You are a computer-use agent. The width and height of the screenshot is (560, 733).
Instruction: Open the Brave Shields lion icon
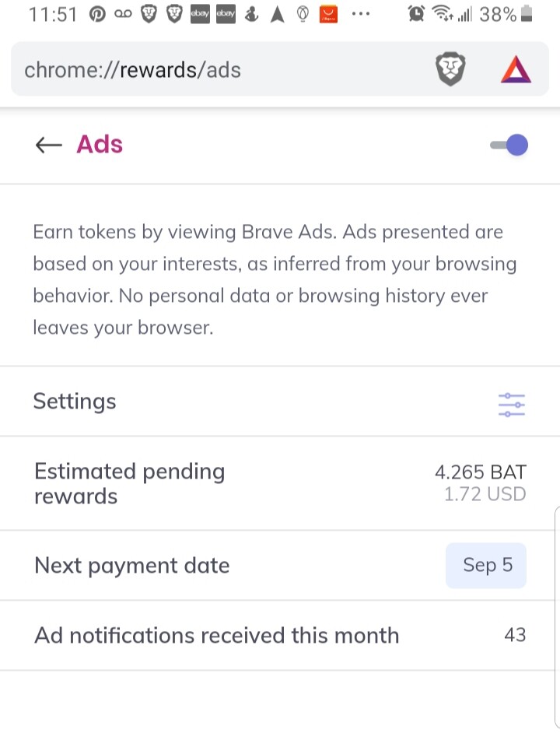(450, 70)
